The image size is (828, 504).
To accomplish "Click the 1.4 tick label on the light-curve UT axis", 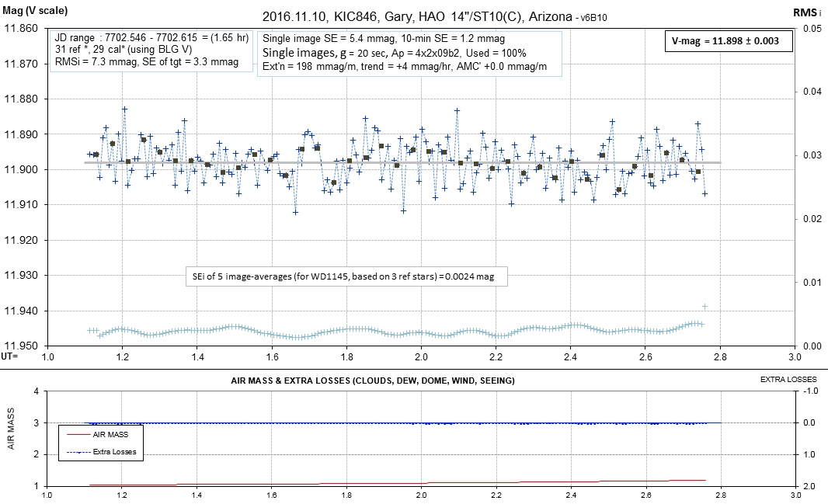I will point(197,356).
